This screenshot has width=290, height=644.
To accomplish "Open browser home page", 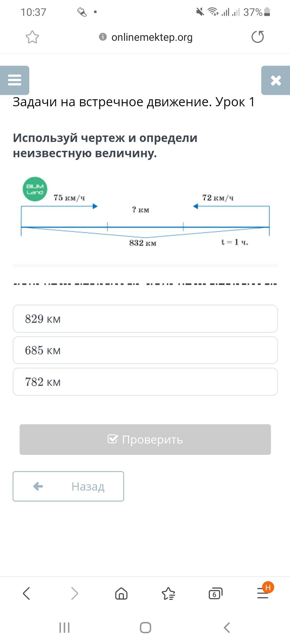I will [121, 593].
